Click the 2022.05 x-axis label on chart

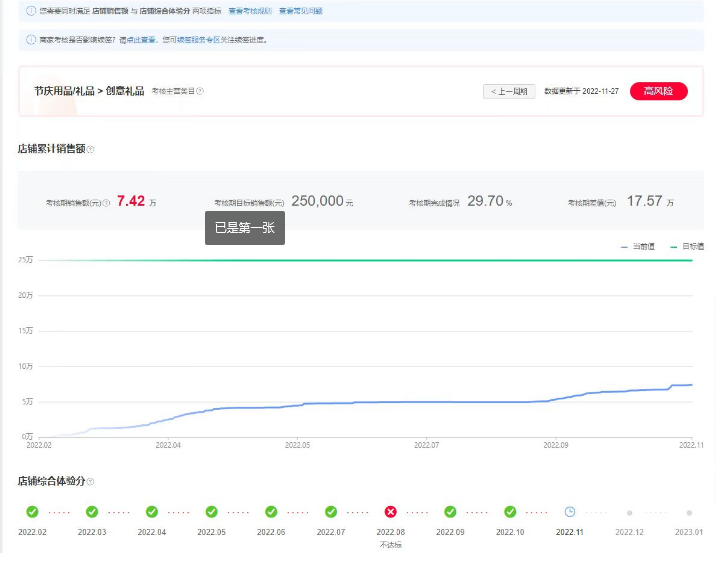point(297,445)
